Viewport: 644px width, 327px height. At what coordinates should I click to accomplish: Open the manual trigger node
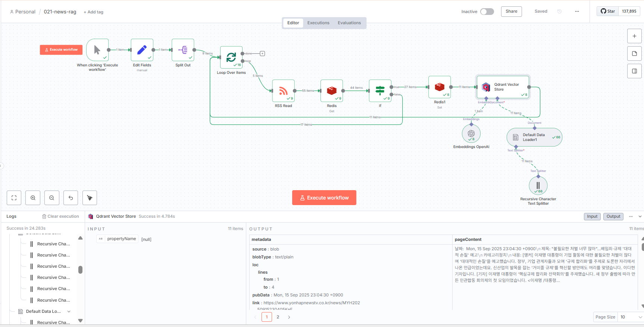[97, 50]
